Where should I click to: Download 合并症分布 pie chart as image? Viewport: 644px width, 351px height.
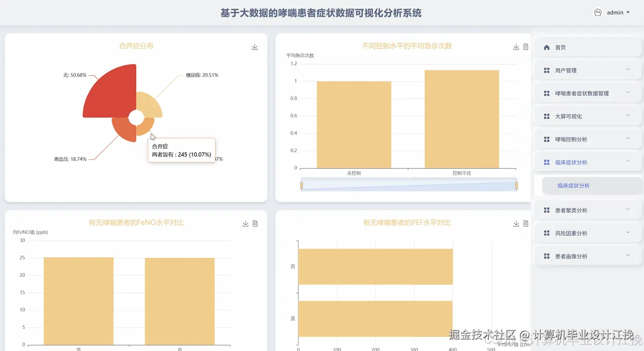point(254,46)
